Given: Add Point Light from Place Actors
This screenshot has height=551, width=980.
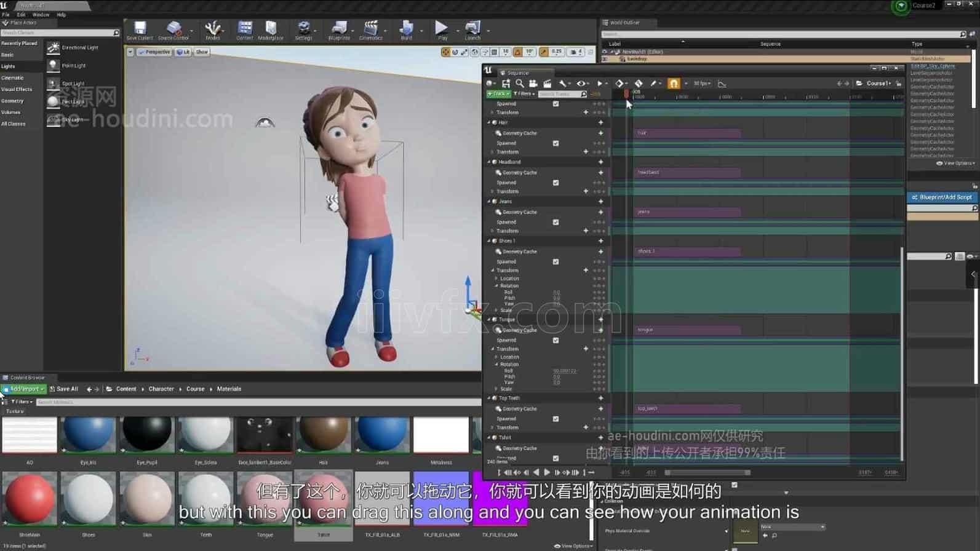Looking at the screenshot, I should pyautogui.click(x=68, y=65).
